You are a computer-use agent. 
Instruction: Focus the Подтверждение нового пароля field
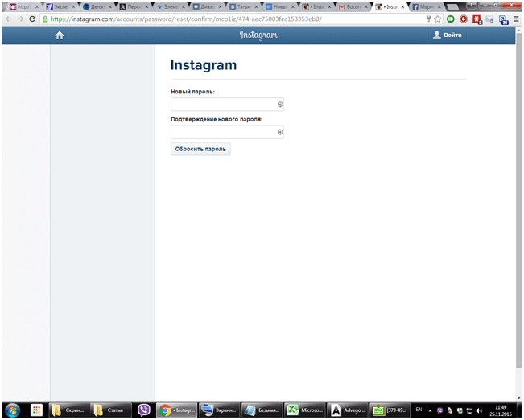pyautogui.click(x=227, y=132)
